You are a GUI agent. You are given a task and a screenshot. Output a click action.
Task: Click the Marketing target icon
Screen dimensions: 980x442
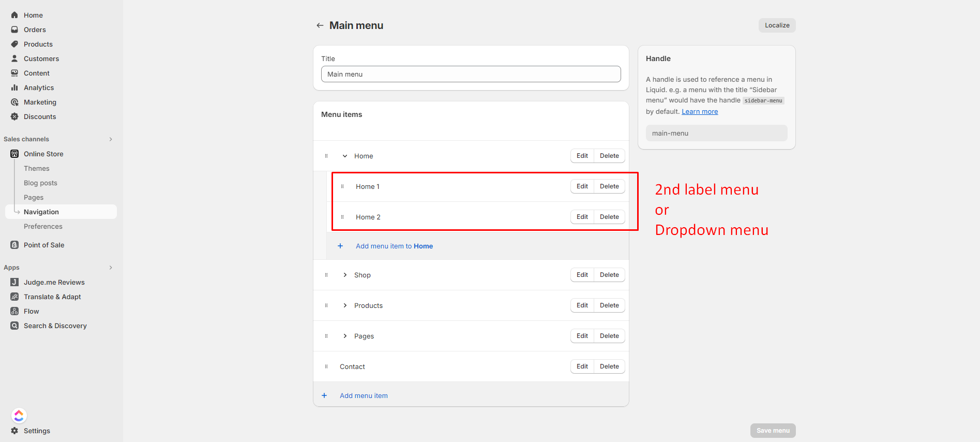[x=14, y=102]
